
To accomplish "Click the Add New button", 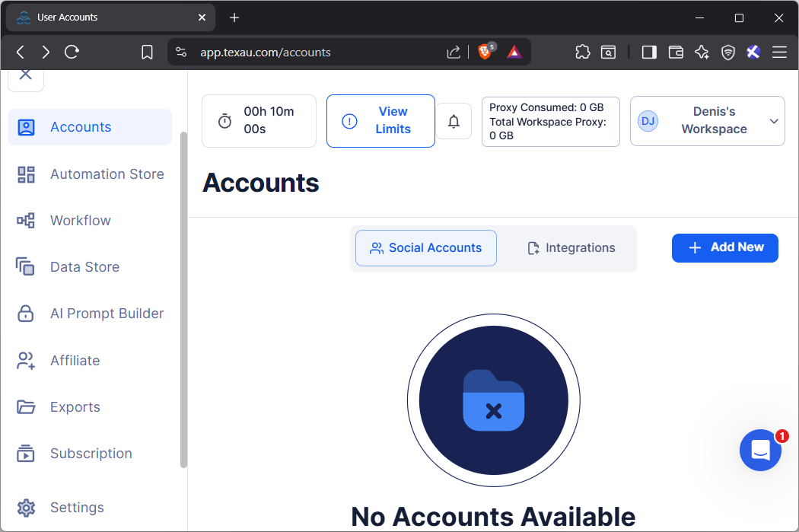I will [724, 247].
